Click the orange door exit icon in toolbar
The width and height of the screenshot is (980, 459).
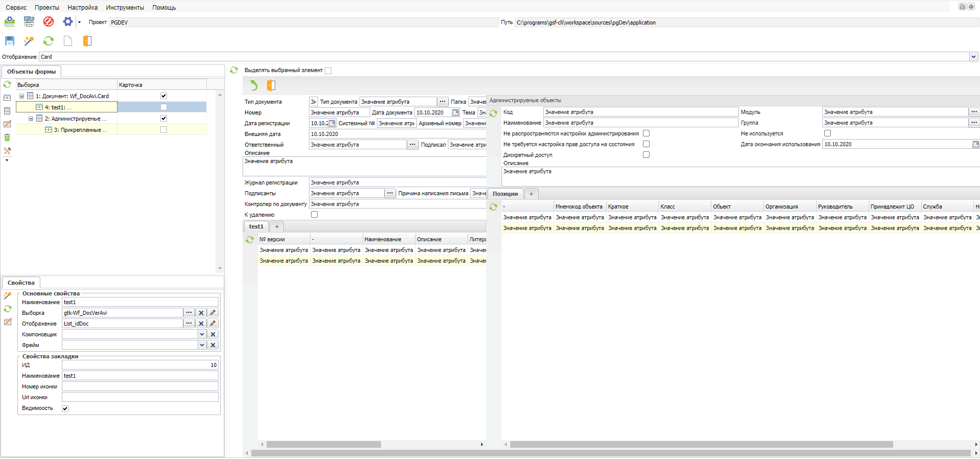point(87,41)
